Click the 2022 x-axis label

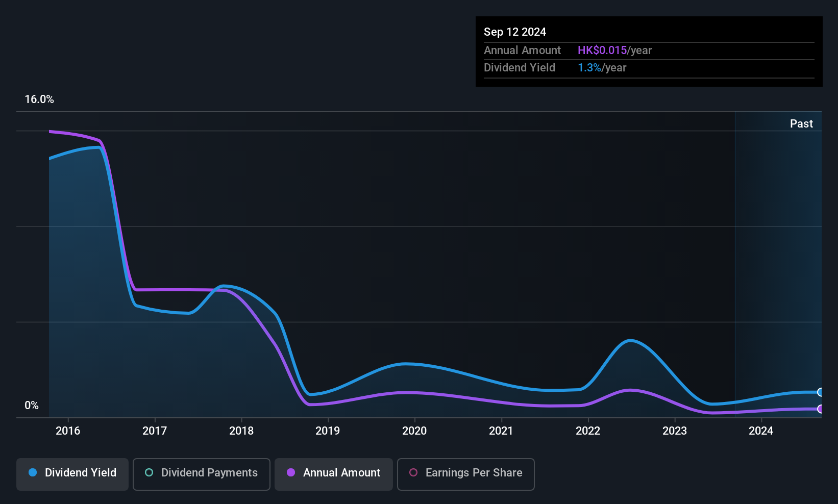click(588, 431)
